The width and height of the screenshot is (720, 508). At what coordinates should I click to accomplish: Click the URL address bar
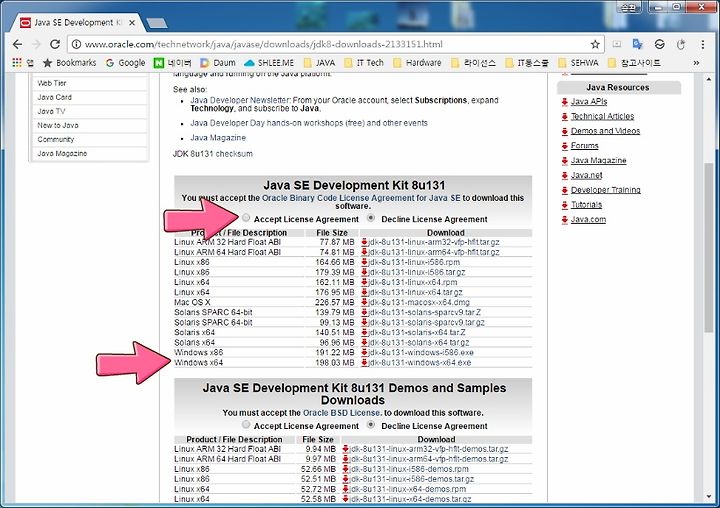(335, 45)
